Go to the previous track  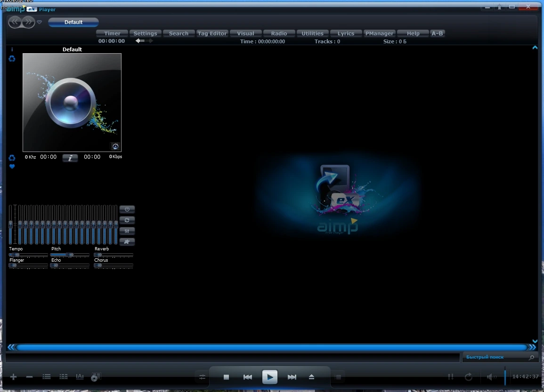point(248,377)
